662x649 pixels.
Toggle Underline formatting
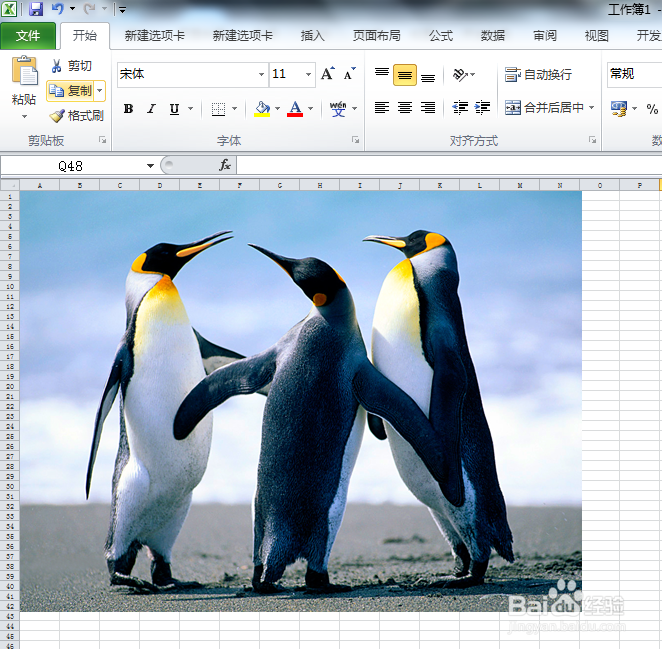point(174,109)
